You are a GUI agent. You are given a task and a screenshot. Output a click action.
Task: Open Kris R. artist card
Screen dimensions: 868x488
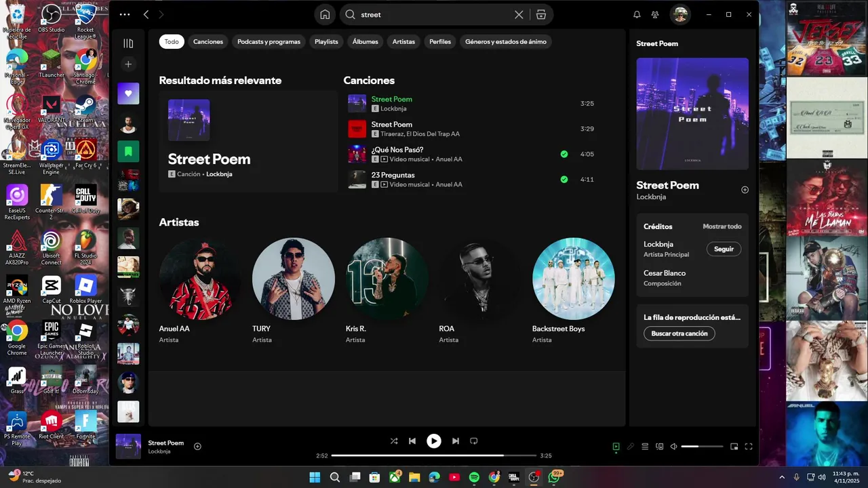[387, 291]
